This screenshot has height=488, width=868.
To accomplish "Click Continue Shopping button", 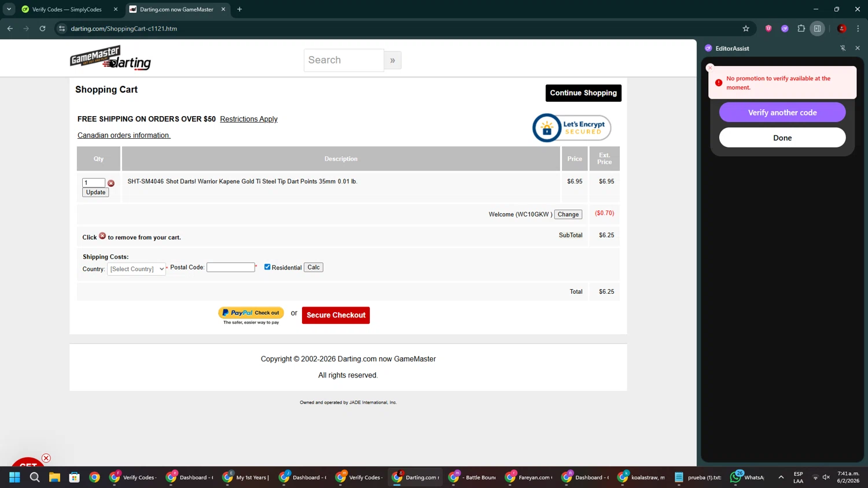I will (583, 93).
